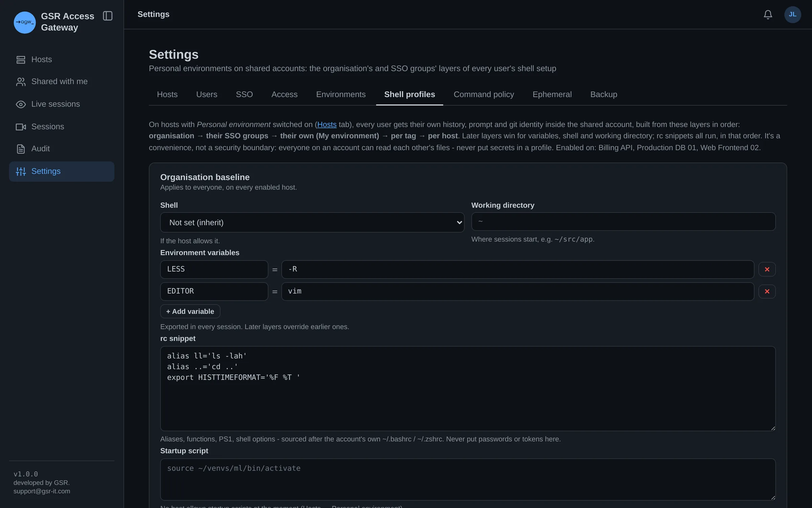Select the Shell profiles tab
The image size is (812, 508).
409,94
